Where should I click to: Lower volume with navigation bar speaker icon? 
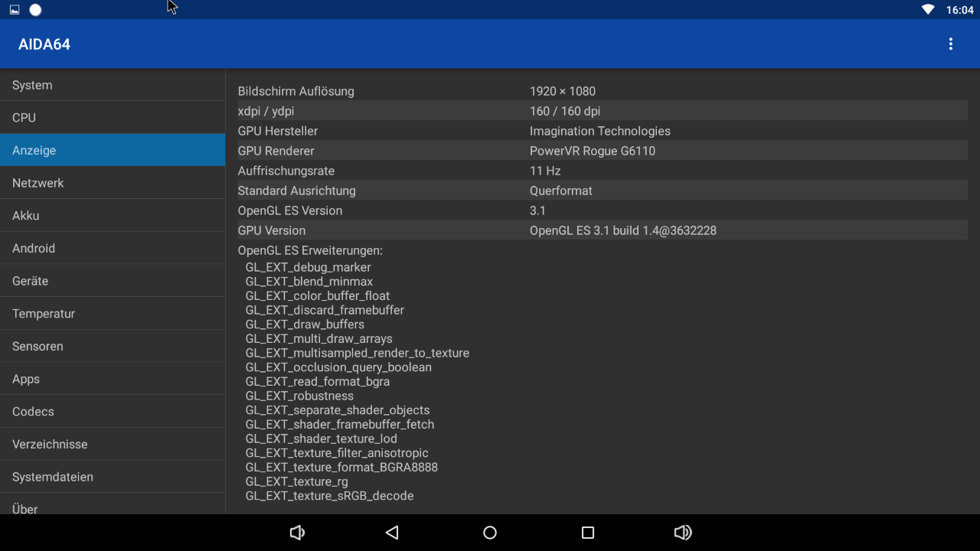click(297, 533)
